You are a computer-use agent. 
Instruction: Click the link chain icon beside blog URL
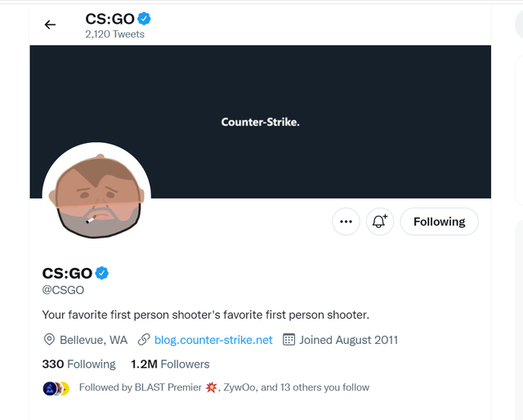click(144, 340)
